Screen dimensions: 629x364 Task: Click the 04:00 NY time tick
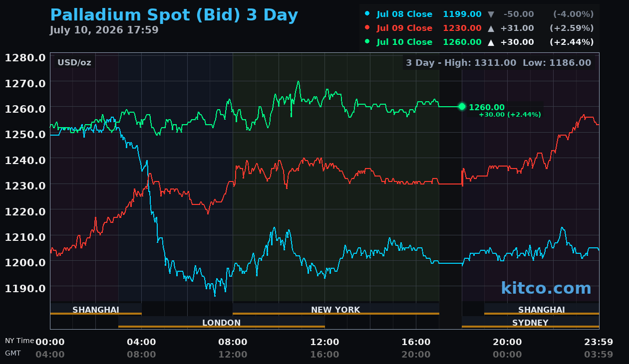141,342
